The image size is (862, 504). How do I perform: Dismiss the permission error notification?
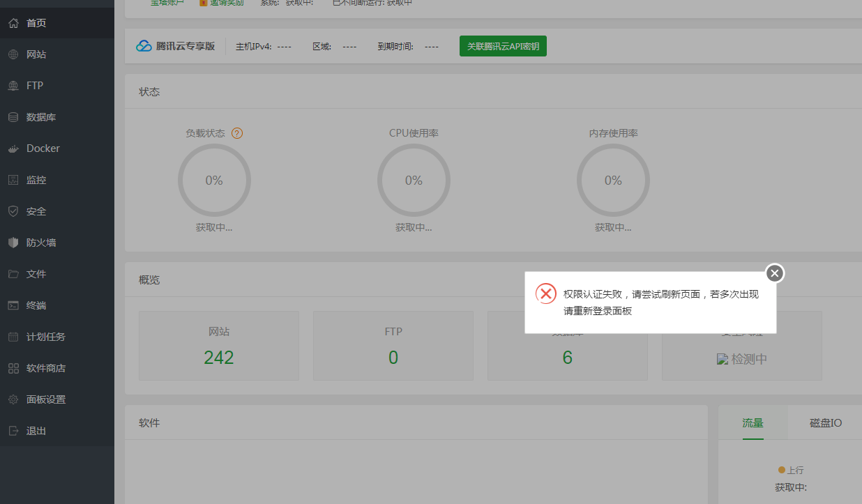pyautogui.click(x=774, y=273)
